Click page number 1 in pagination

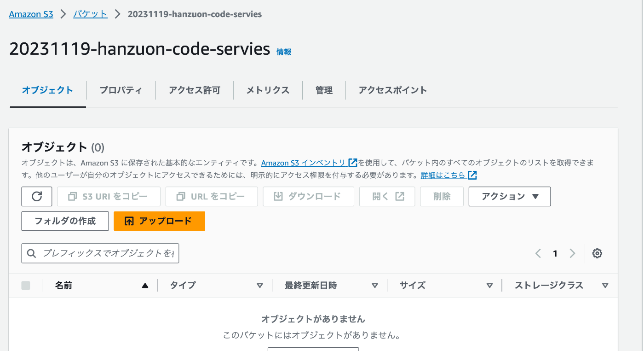pos(555,253)
